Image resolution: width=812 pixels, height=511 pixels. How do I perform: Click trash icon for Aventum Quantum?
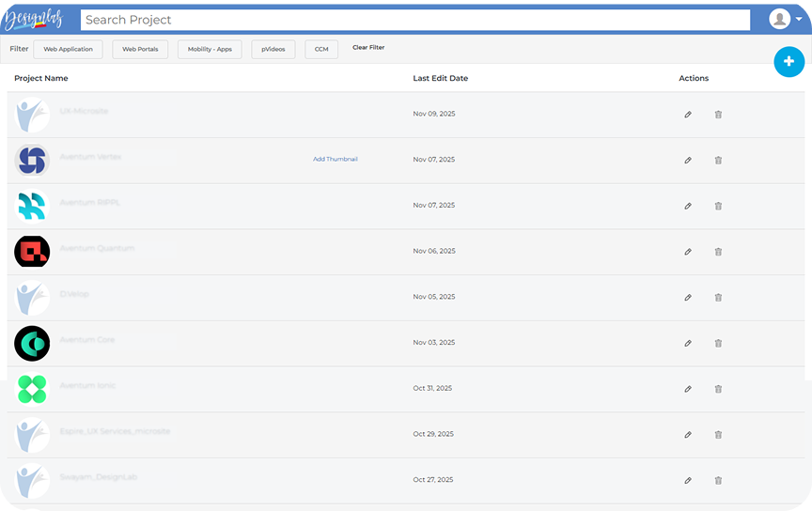[718, 252]
